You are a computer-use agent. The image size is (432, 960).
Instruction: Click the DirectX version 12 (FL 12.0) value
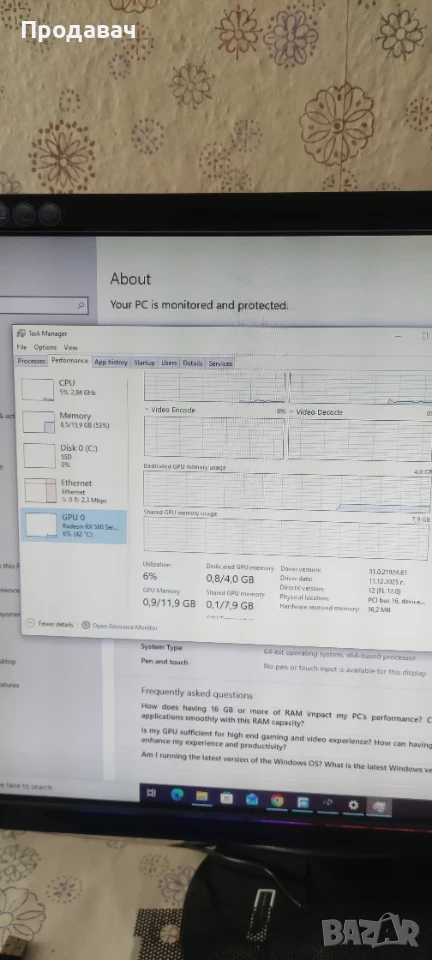pos(384,590)
